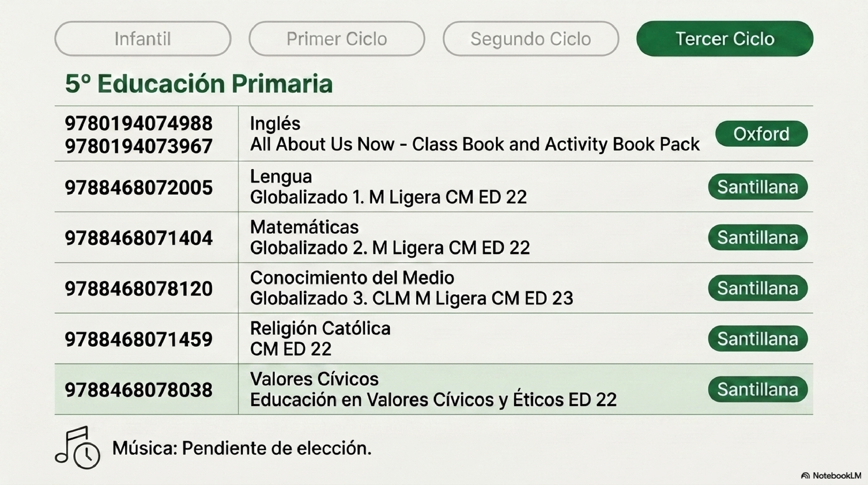868x485 pixels.
Task: Select ISBN 9788468078120 for Conocimiento del Medio
Action: coord(139,289)
